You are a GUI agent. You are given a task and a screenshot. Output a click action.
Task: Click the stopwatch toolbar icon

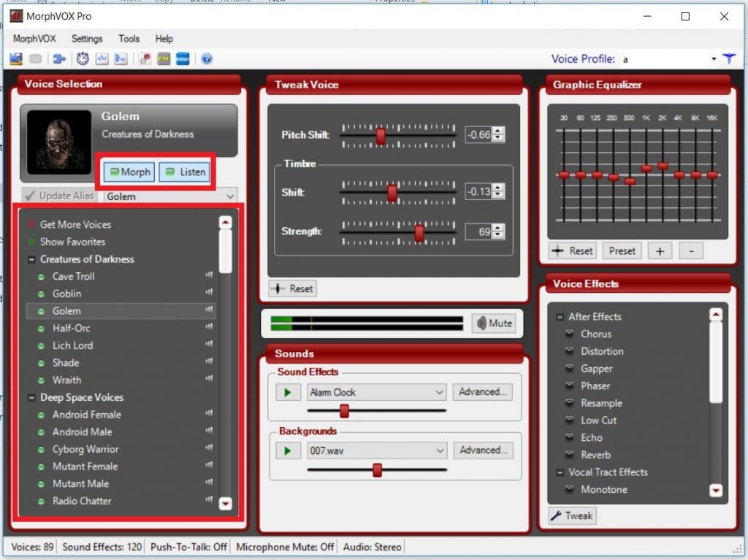tap(83, 58)
